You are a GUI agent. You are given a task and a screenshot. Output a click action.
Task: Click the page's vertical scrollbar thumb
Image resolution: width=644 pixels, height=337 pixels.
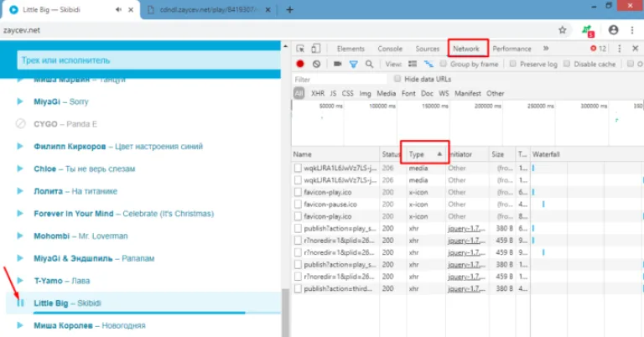pyautogui.click(x=285, y=313)
